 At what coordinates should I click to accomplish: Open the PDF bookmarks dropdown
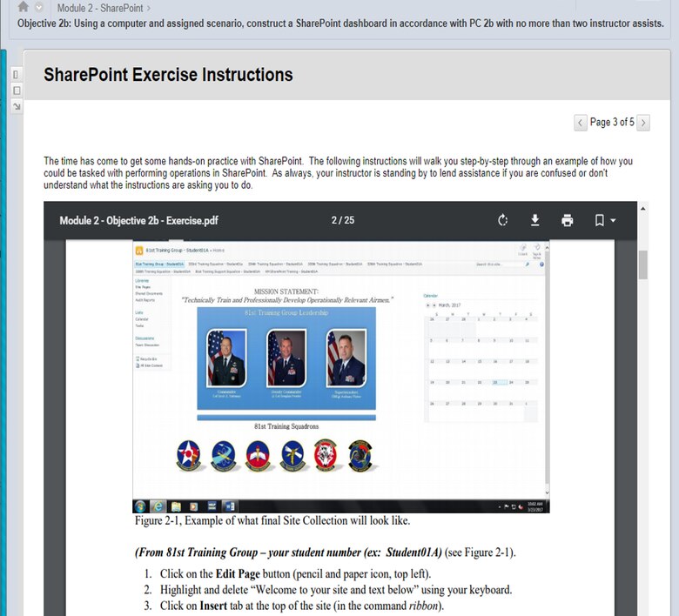[606, 220]
